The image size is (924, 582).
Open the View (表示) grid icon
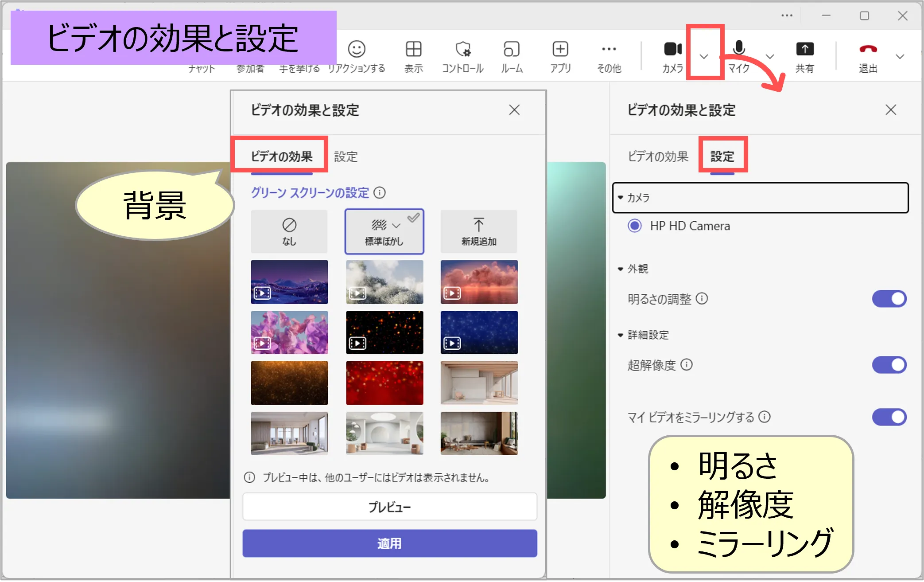point(413,49)
